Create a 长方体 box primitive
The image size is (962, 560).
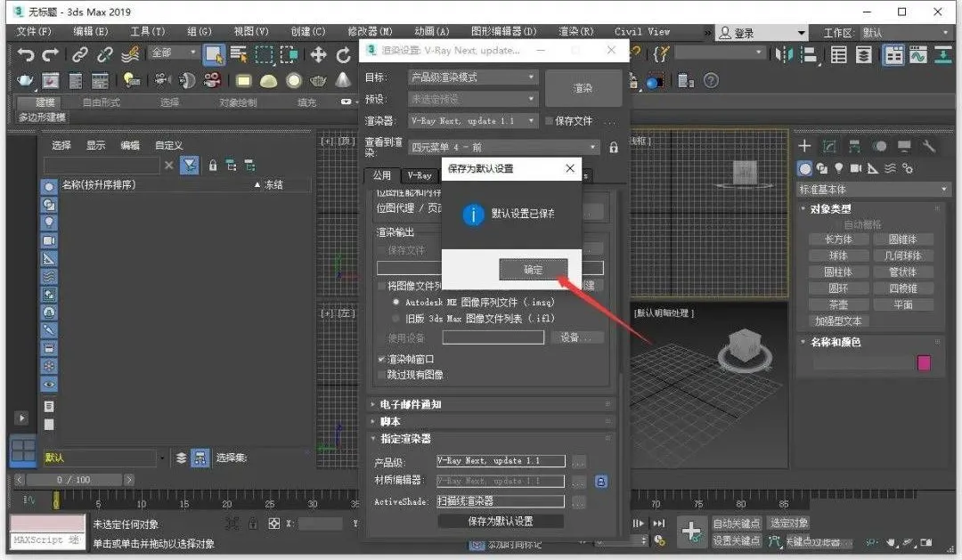(x=838, y=239)
